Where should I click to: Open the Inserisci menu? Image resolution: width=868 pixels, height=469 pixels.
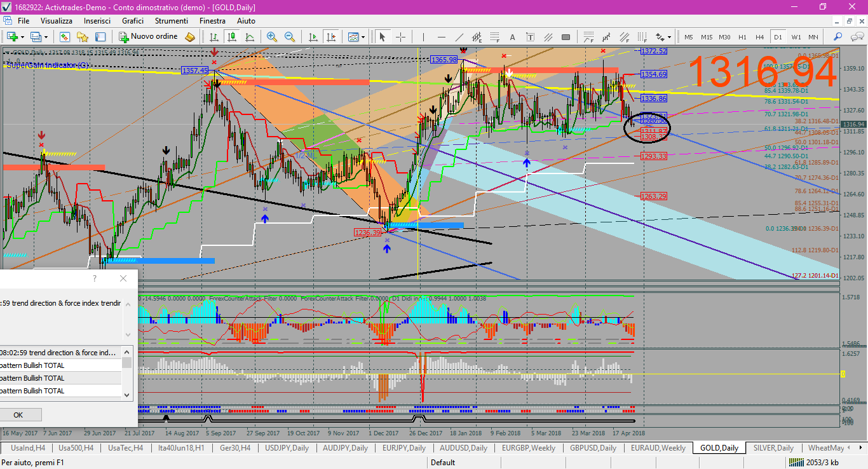point(97,20)
